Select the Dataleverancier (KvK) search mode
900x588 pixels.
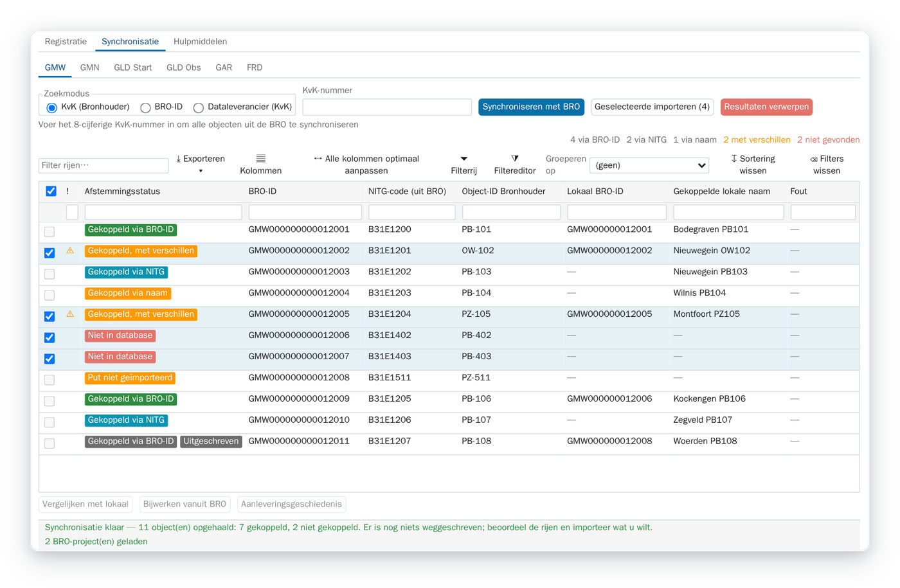[199, 107]
